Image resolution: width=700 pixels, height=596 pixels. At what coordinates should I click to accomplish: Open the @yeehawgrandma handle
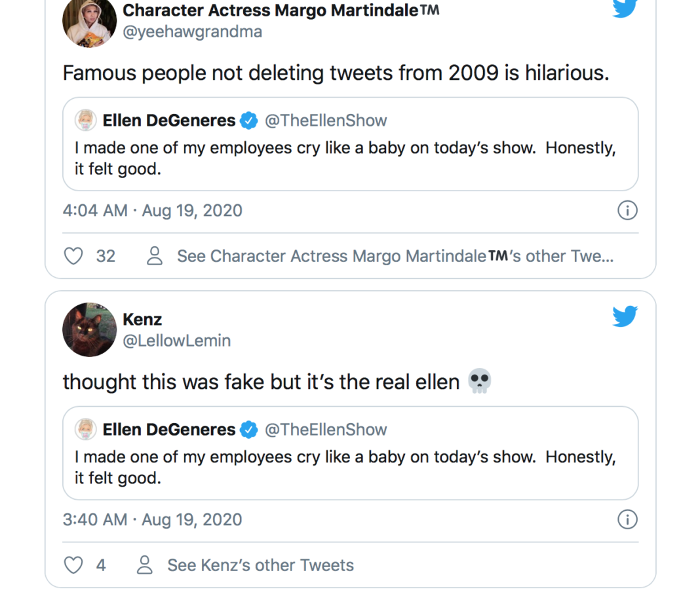click(x=193, y=31)
